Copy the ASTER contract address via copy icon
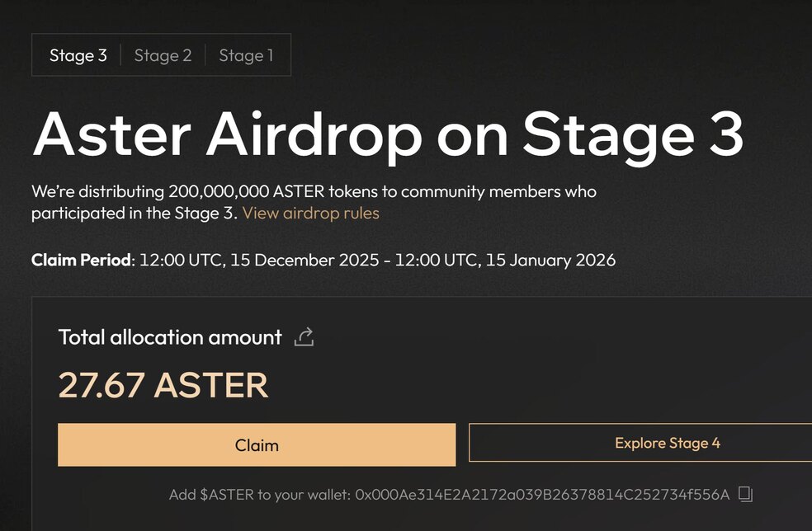 pos(745,494)
